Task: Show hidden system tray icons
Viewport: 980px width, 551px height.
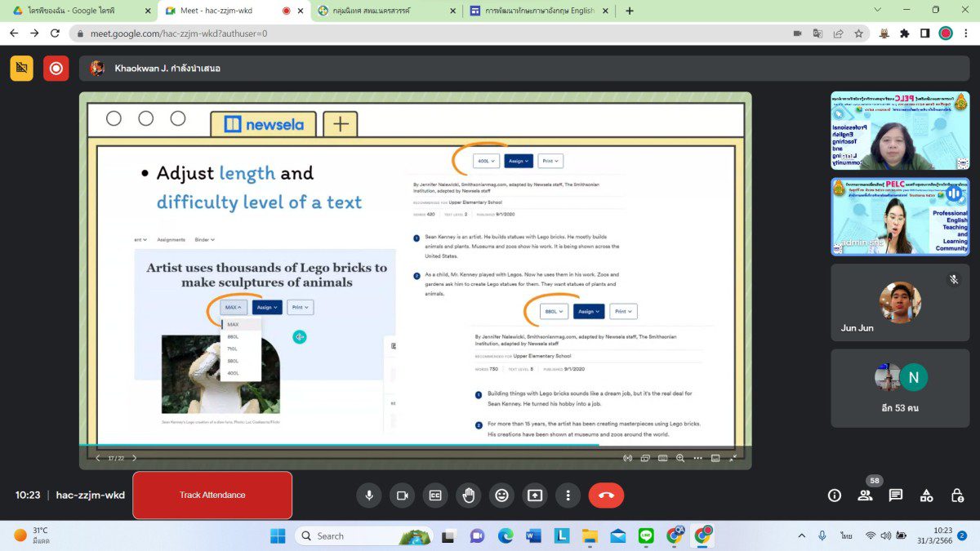Action: pyautogui.click(x=801, y=535)
